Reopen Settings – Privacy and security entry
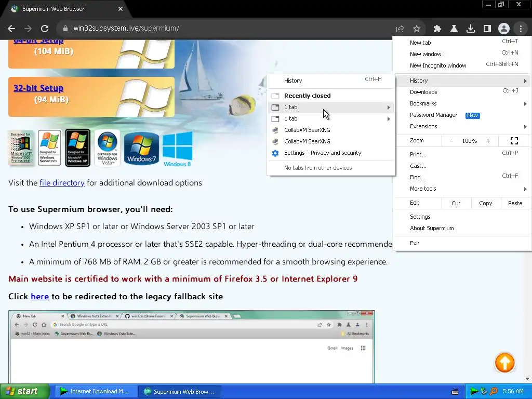This screenshot has width=532, height=399. point(331,153)
